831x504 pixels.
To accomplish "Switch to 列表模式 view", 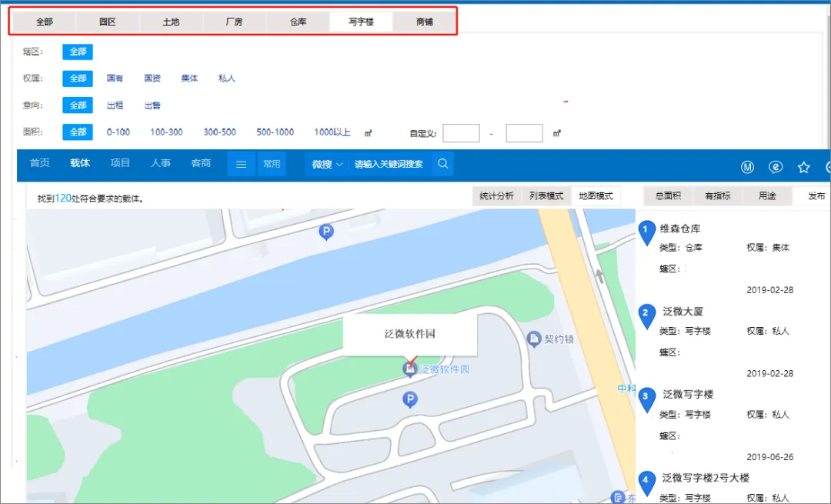I will [546, 196].
